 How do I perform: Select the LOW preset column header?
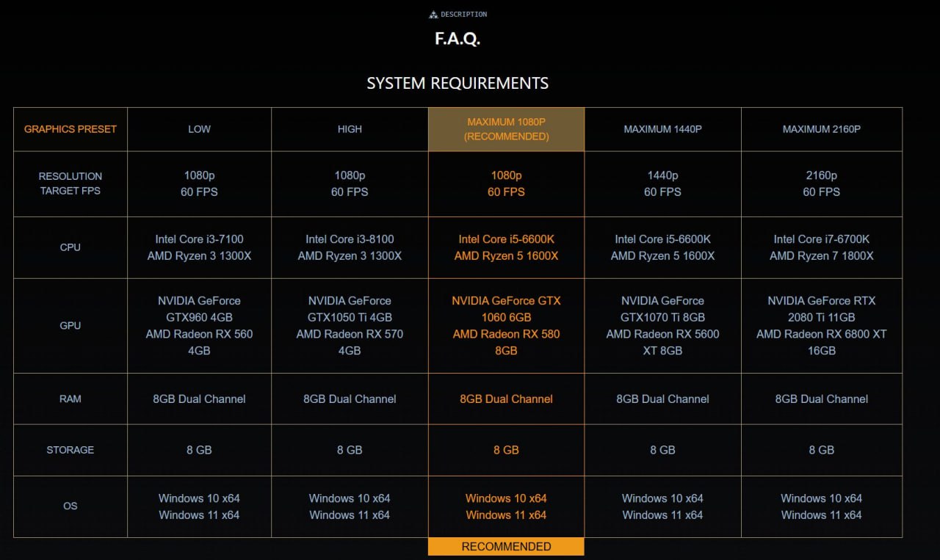pos(199,129)
